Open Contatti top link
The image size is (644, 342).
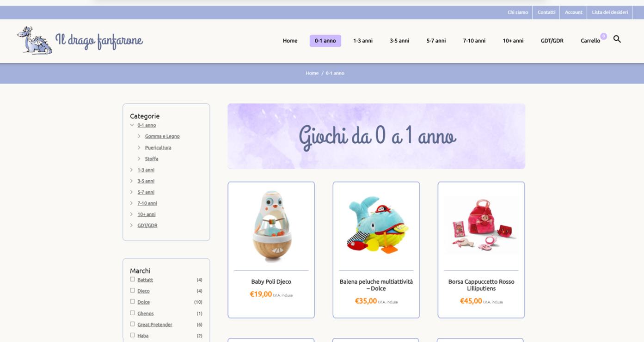click(546, 12)
